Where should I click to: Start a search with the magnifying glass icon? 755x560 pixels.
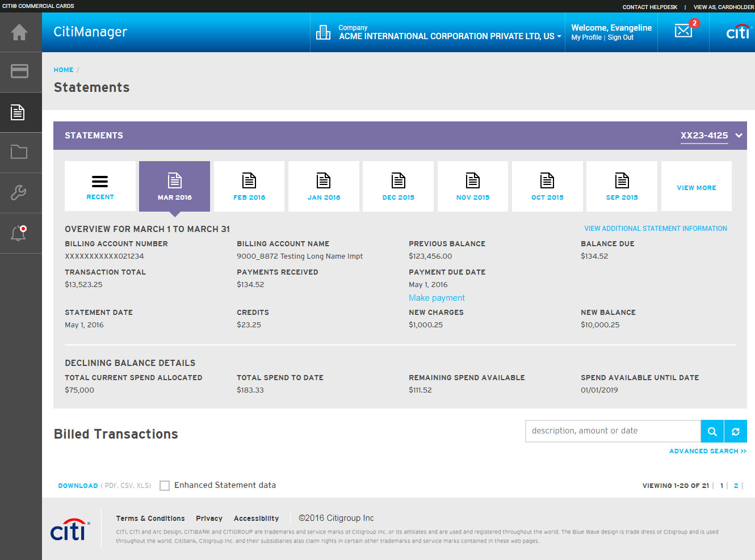(x=712, y=431)
